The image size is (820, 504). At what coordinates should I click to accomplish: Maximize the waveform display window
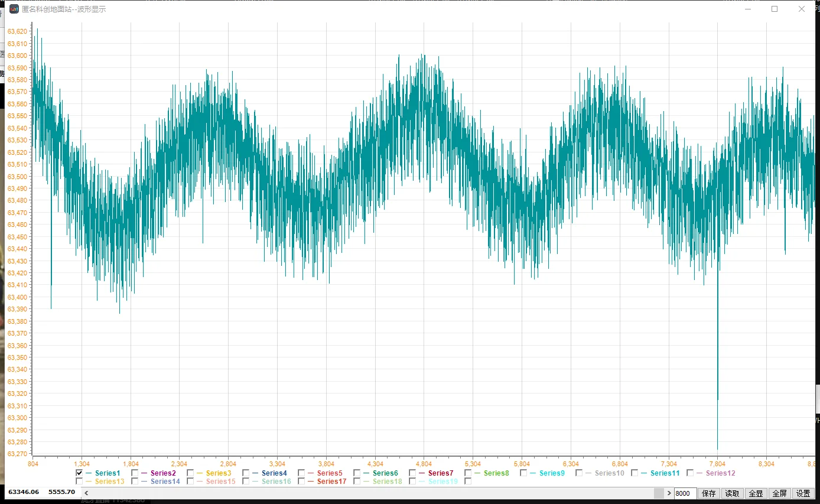pyautogui.click(x=775, y=9)
